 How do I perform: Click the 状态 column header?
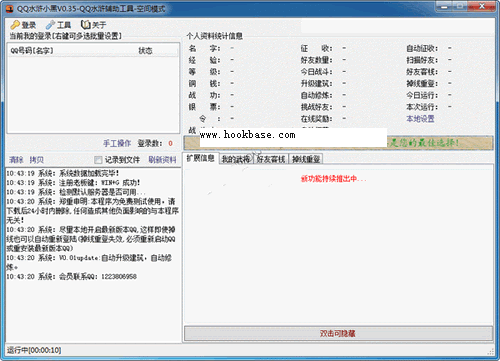[145, 51]
